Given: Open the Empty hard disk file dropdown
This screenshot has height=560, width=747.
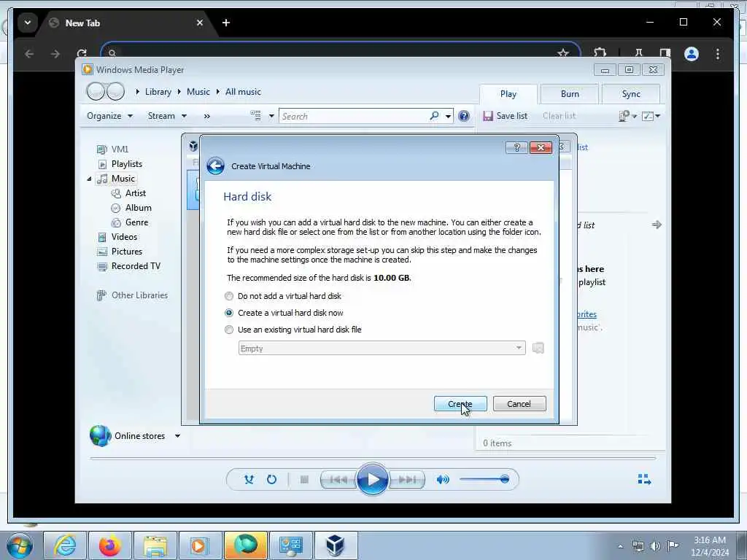Looking at the screenshot, I should [382, 348].
